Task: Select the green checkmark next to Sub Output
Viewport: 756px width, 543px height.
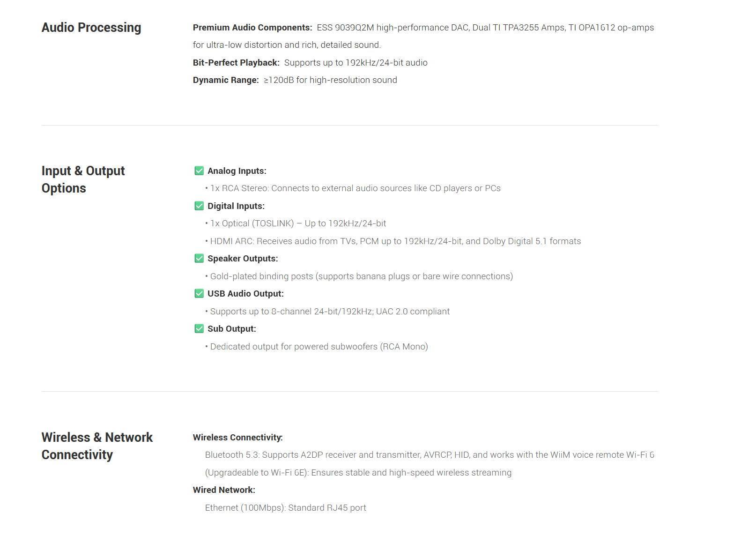Action: (199, 329)
